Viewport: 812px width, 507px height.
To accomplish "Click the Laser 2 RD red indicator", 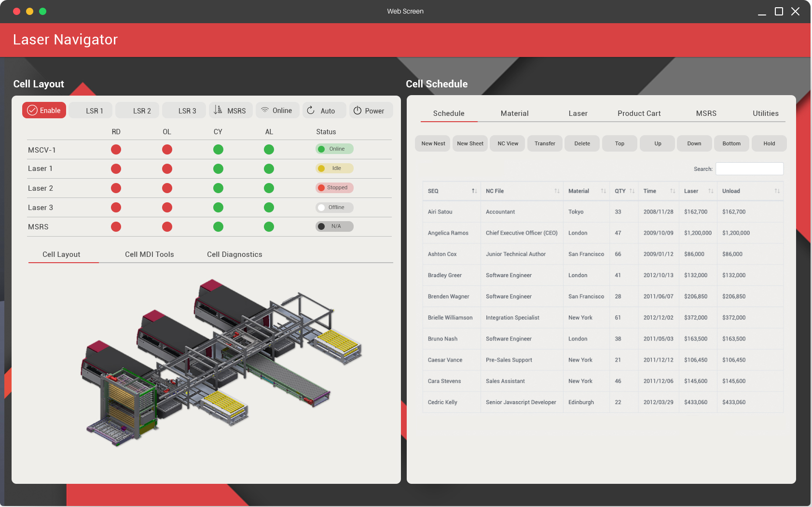I will [x=116, y=188].
